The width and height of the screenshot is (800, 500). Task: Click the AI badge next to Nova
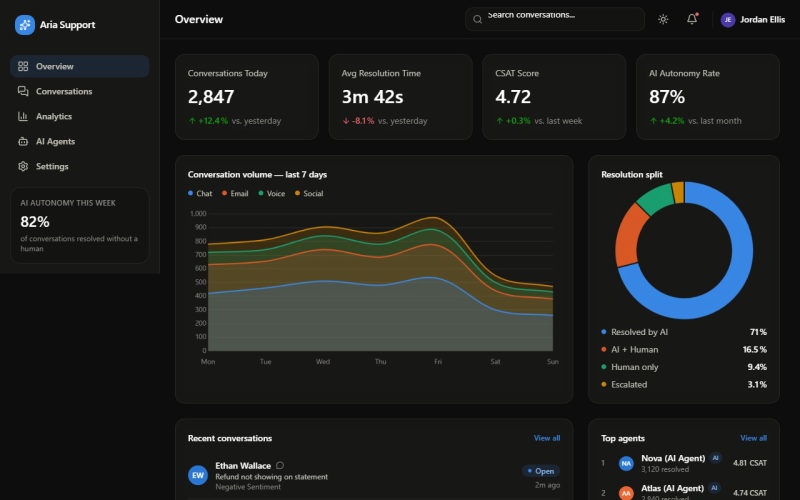[715, 458]
